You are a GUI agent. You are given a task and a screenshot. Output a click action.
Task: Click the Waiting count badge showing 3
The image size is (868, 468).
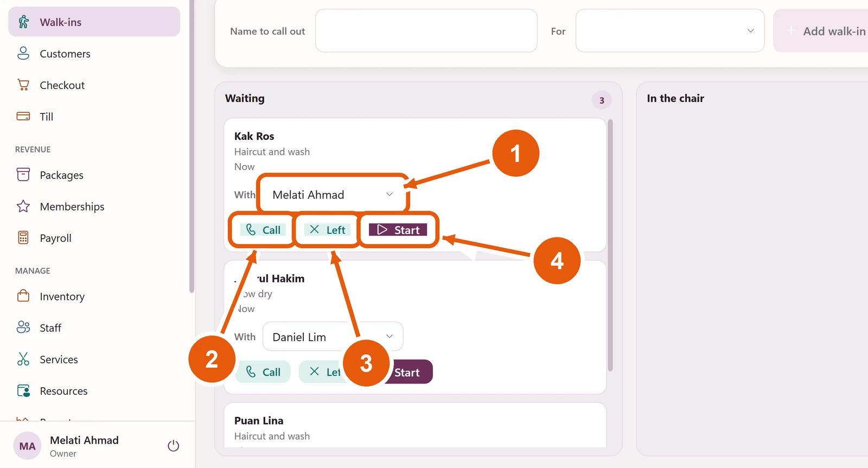point(602,100)
